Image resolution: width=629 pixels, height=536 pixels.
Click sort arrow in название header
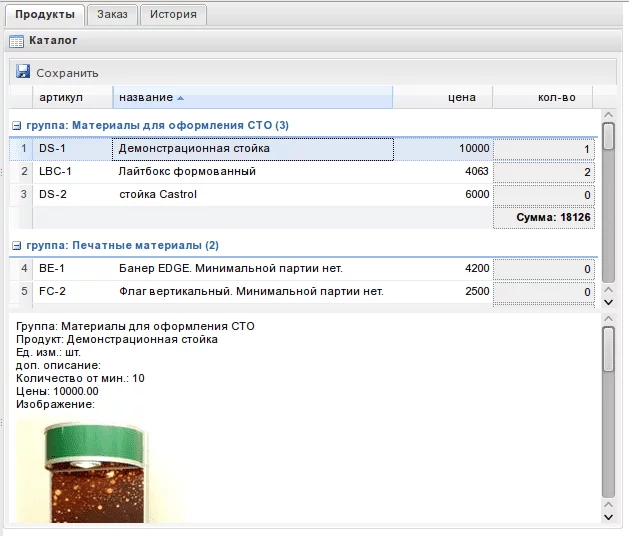pyautogui.click(x=181, y=98)
